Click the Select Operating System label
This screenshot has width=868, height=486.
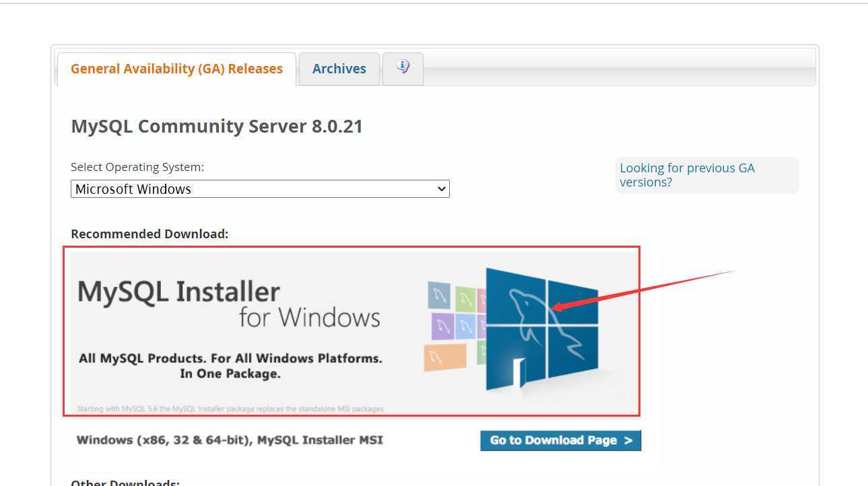[x=137, y=167]
